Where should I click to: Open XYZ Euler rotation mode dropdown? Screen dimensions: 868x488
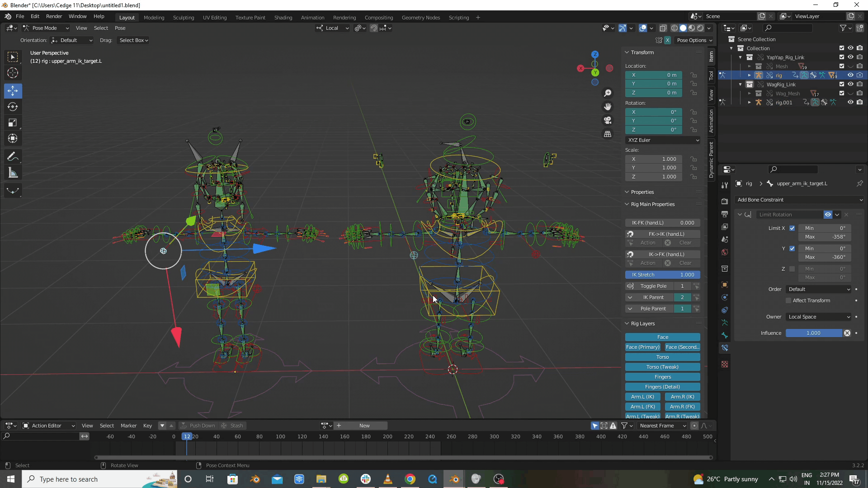663,140
